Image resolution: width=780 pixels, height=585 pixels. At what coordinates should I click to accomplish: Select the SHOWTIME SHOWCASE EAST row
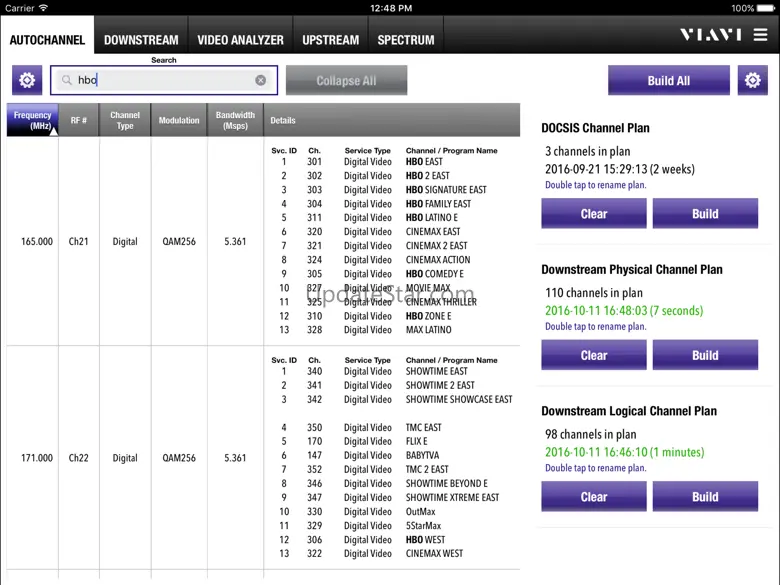pos(392,399)
